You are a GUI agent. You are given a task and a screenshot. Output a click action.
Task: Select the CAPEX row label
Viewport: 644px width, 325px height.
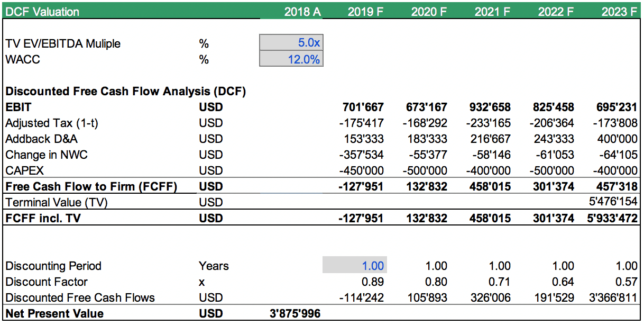point(25,170)
